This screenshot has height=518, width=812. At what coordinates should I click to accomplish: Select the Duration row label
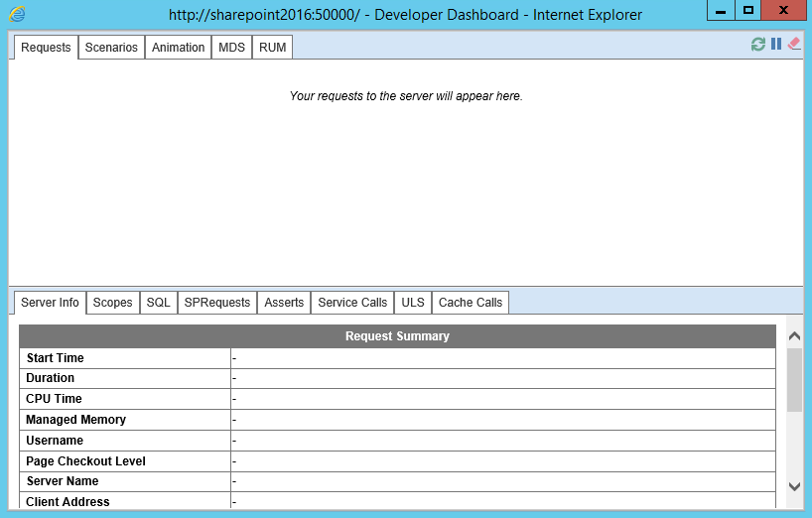pyautogui.click(x=51, y=378)
